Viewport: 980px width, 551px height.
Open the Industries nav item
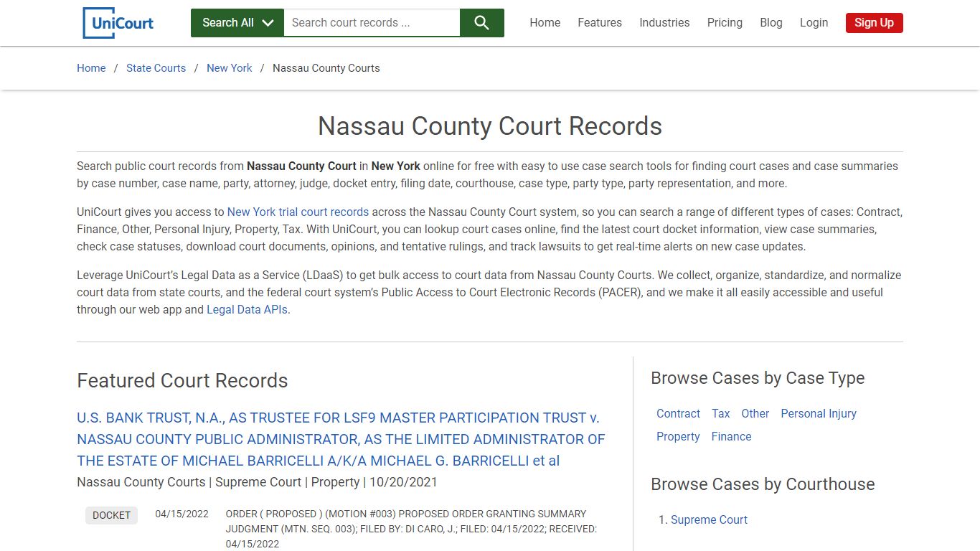(664, 23)
